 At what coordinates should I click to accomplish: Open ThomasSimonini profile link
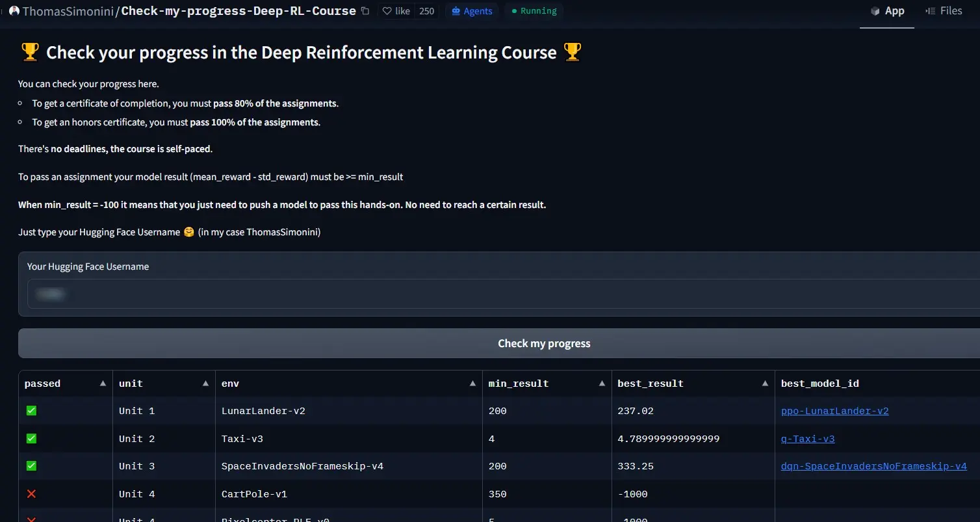(x=68, y=11)
